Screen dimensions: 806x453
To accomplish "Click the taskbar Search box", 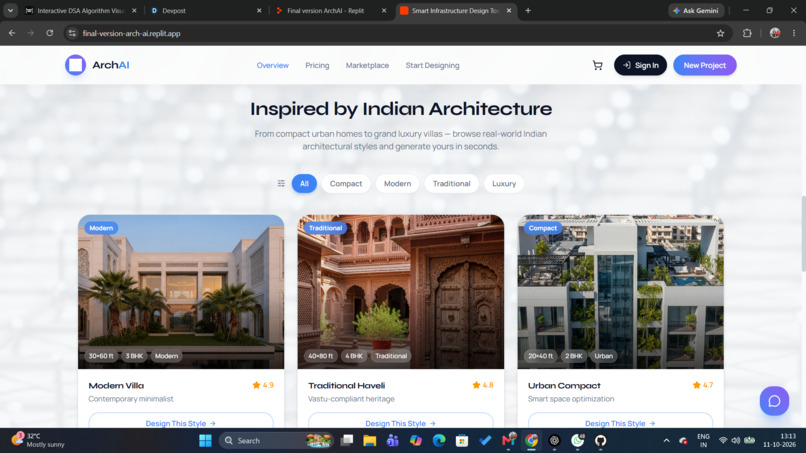I will coord(276,441).
